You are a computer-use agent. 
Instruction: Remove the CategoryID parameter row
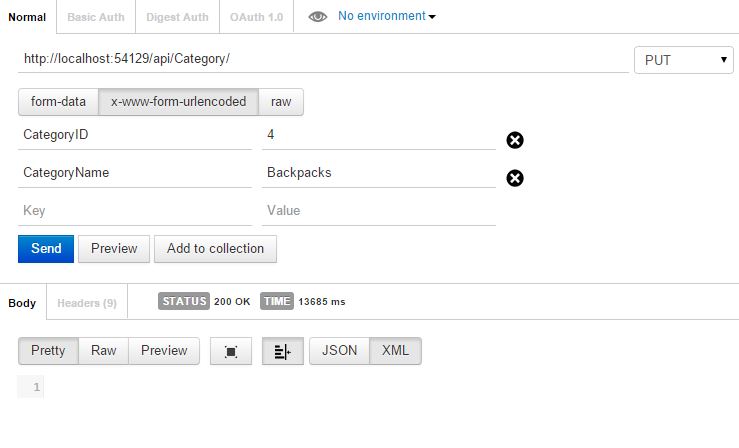tap(515, 140)
